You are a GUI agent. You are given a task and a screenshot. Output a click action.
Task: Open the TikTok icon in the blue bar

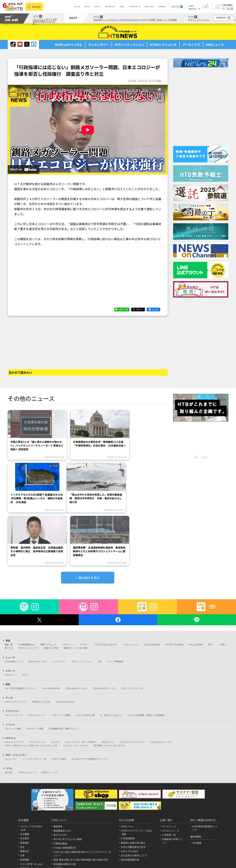pos(13,44)
